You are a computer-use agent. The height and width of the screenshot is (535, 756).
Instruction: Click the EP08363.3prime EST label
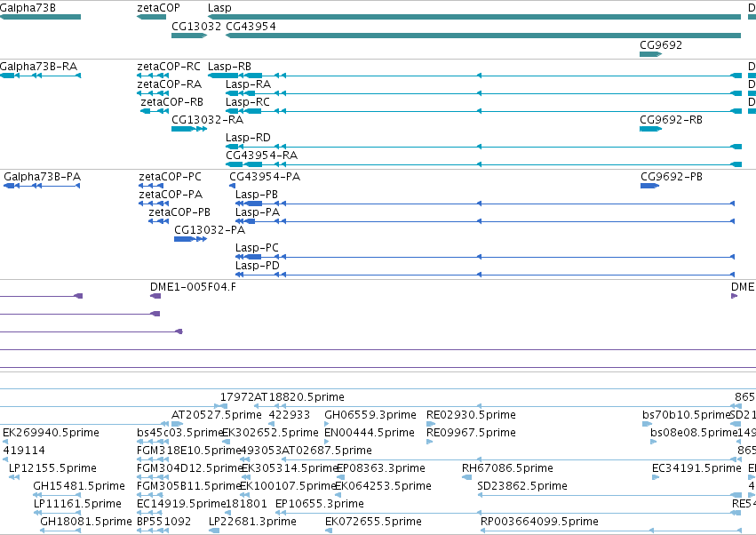click(x=380, y=469)
